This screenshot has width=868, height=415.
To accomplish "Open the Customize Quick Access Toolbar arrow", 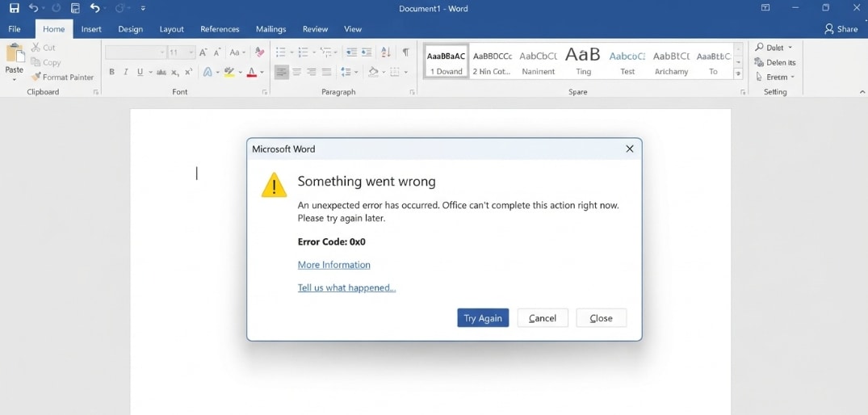I will (144, 9).
